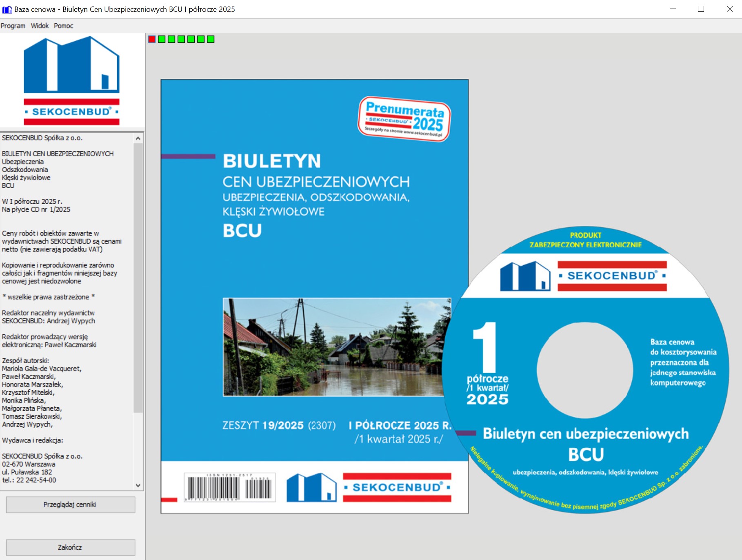Click 'Biuletyn cen ubezpieczeniowych' text on the CD
The image size is (742, 560).
586,434
